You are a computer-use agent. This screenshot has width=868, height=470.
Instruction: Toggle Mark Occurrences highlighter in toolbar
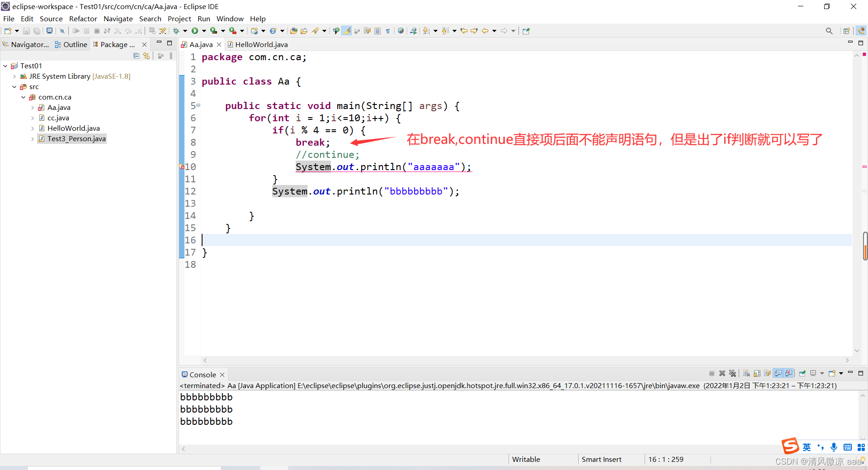(346, 31)
